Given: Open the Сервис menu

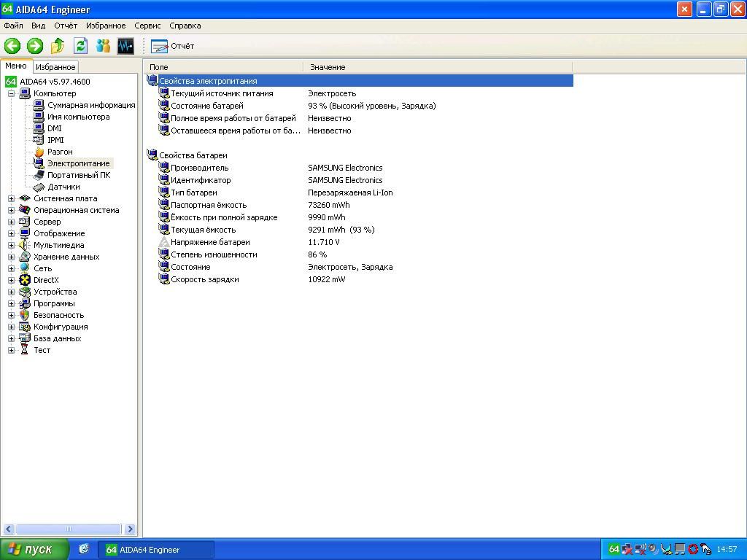Looking at the screenshot, I should pyautogui.click(x=147, y=26).
